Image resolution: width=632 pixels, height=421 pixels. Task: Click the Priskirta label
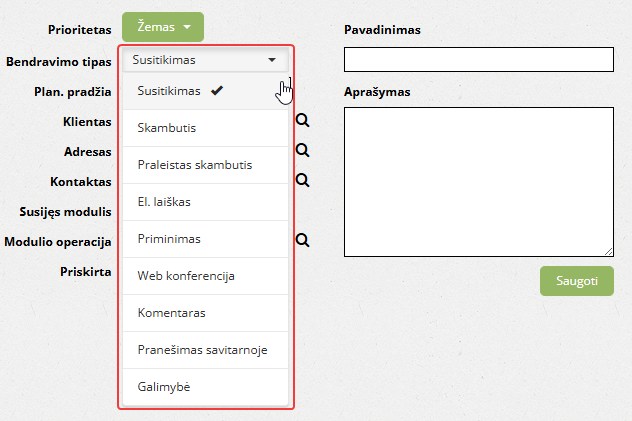point(86,272)
